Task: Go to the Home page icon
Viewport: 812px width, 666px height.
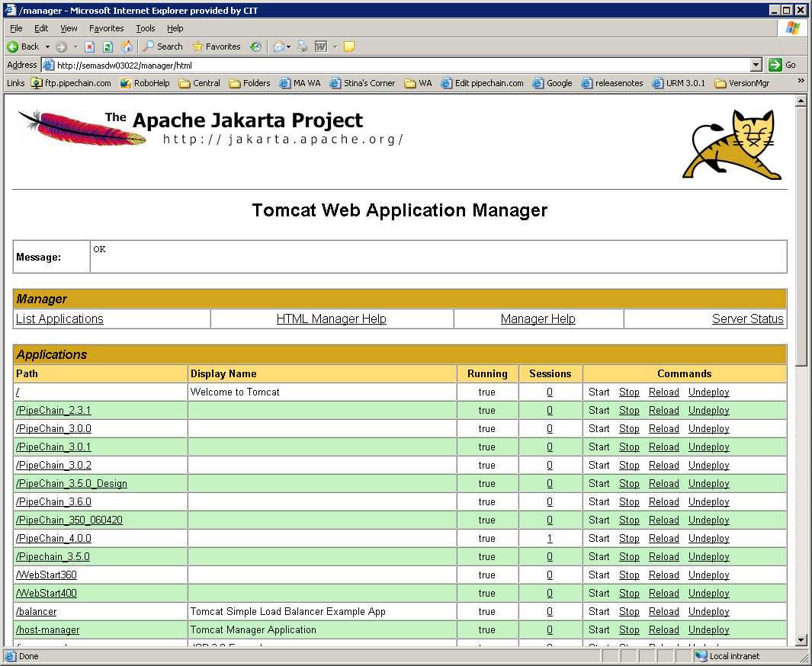Action: tap(127, 46)
